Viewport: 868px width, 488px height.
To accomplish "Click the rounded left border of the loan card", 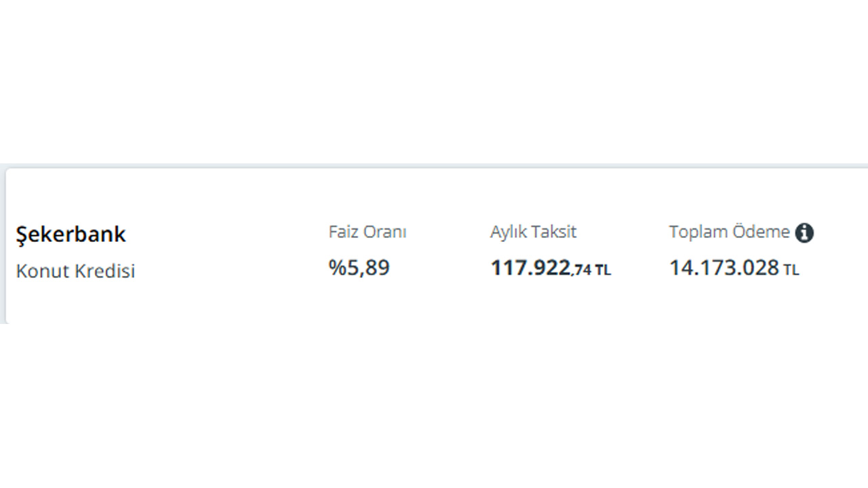I will pyautogui.click(x=6, y=245).
